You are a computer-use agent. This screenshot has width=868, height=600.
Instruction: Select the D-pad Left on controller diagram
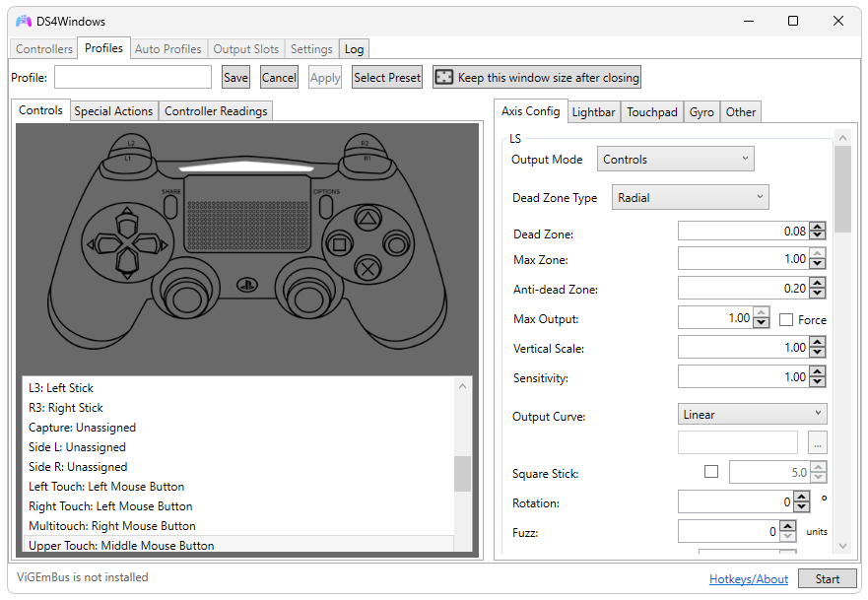point(104,243)
